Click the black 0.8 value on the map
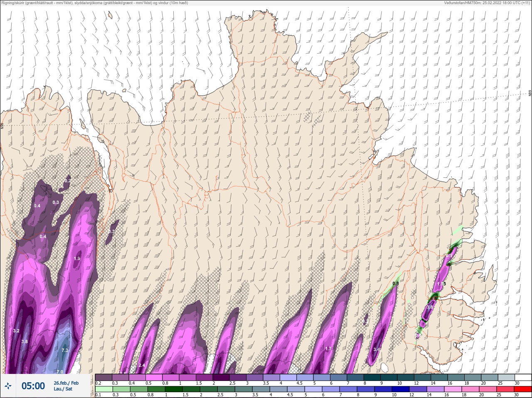 click(x=396, y=283)
